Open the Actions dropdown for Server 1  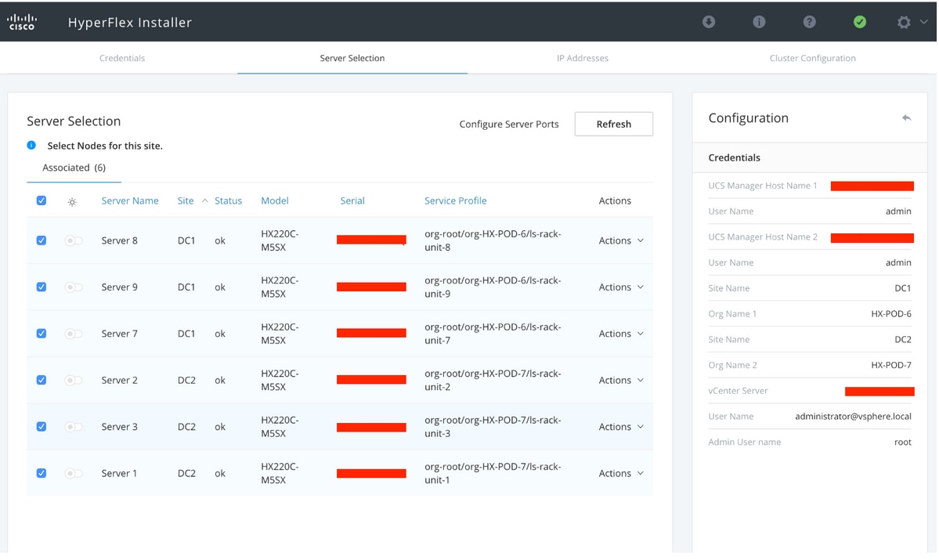tap(621, 473)
